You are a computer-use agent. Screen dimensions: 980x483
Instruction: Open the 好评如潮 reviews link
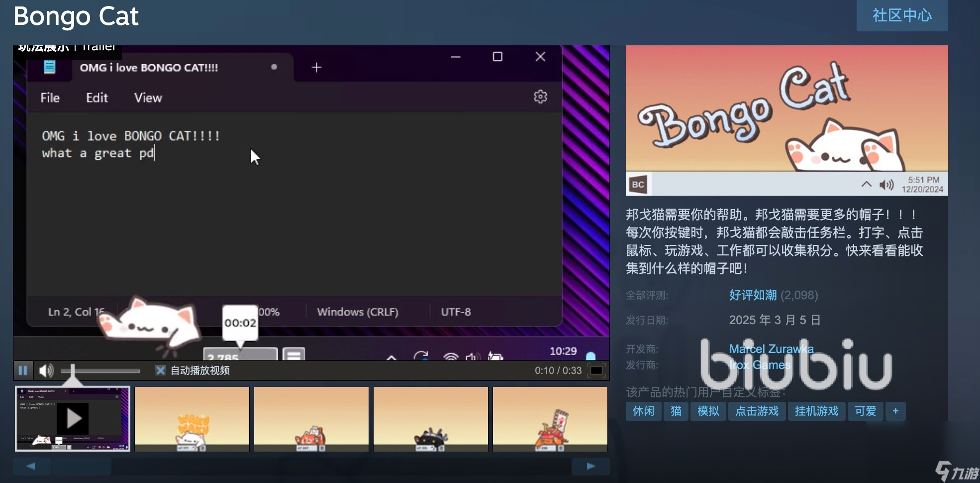pyautogui.click(x=753, y=295)
